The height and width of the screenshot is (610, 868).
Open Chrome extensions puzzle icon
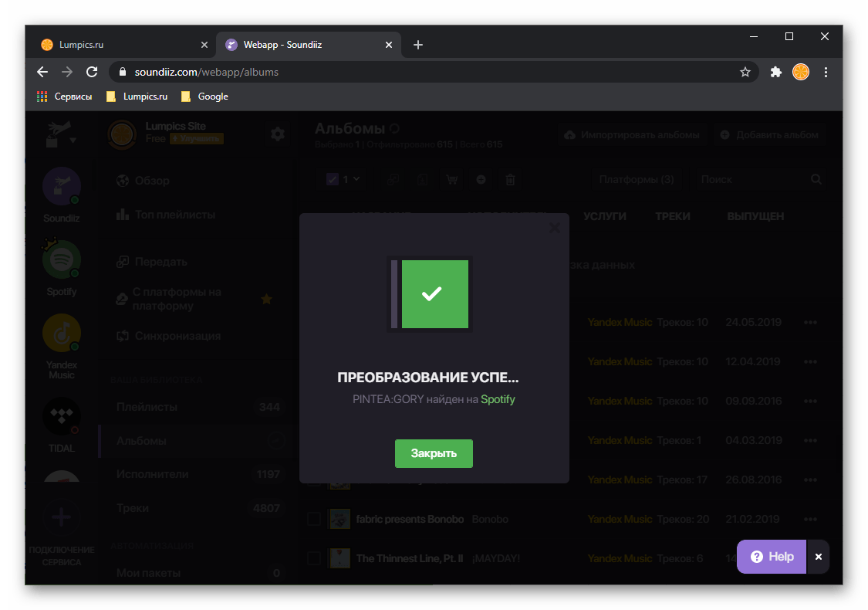[776, 72]
